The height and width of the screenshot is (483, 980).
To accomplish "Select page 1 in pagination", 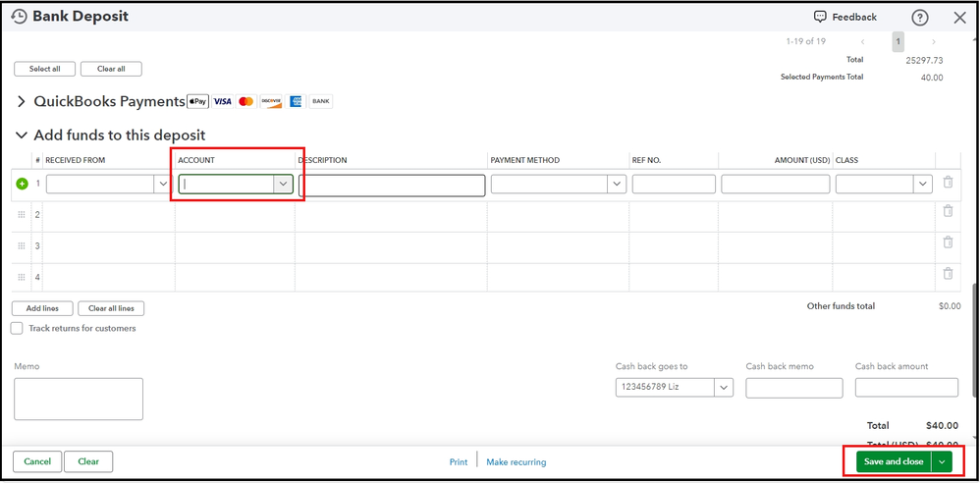I will (x=898, y=42).
